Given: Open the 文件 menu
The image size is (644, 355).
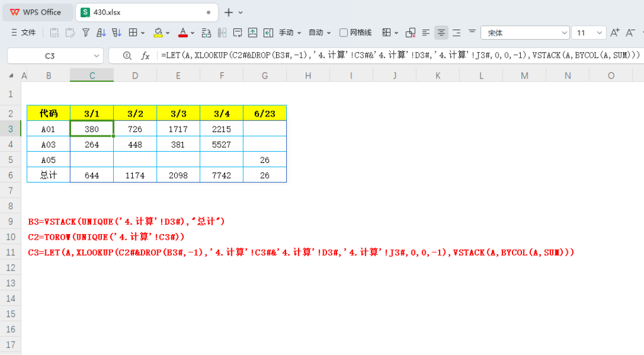Looking at the screenshot, I should click(x=24, y=33).
